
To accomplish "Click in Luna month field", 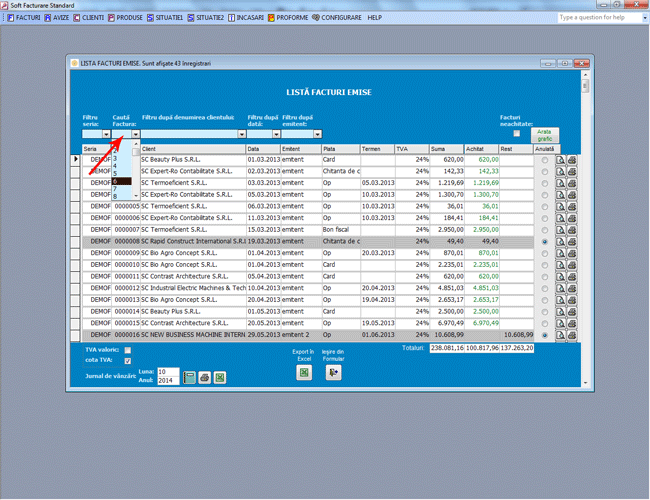I will (168, 372).
